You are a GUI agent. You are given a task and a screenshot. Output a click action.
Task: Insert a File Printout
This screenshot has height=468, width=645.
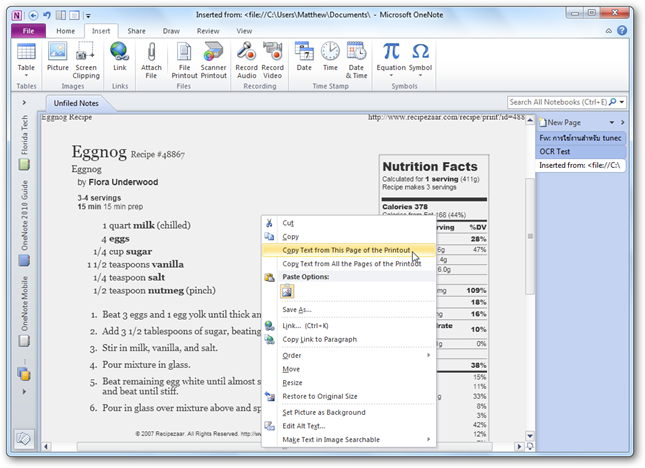[184, 60]
